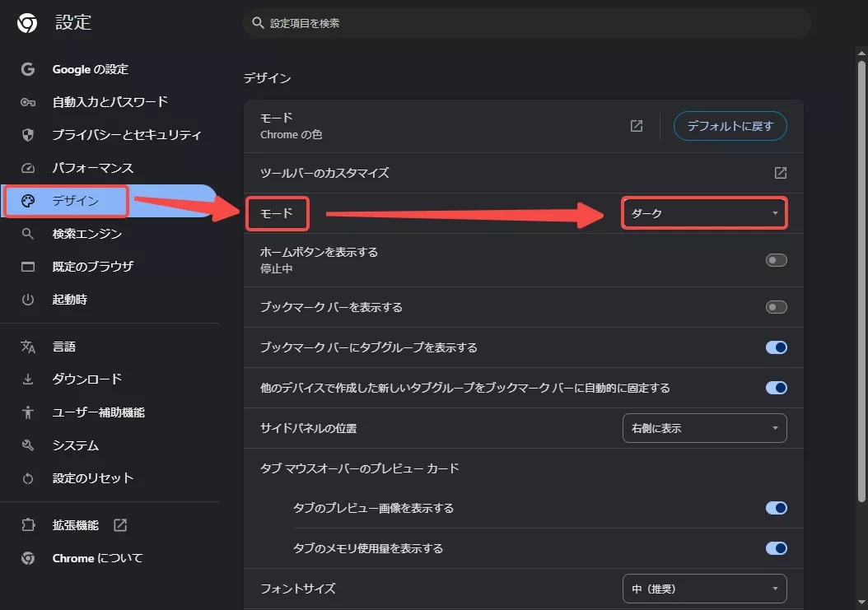
Task: Open the サイドパネルの位置 dropdown
Action: (704, 428)
